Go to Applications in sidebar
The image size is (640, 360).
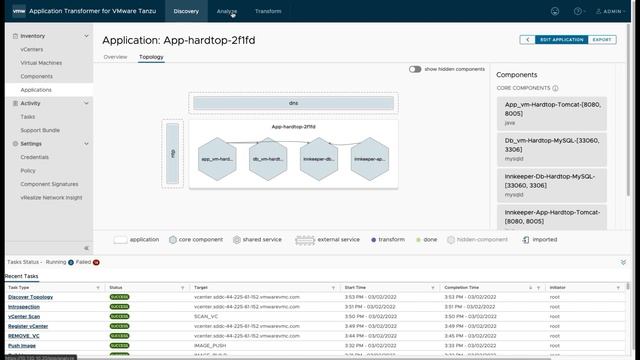[x=36, y=90]
